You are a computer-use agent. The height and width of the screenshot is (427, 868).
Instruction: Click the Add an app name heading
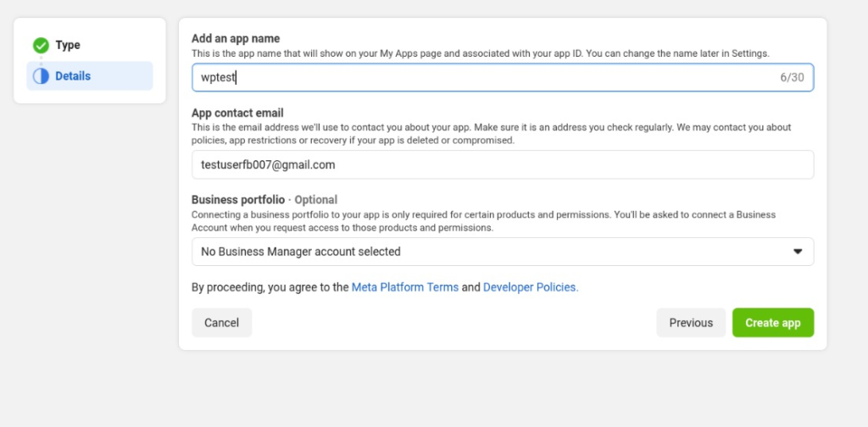pyautogui.click(x=236, y=39)
